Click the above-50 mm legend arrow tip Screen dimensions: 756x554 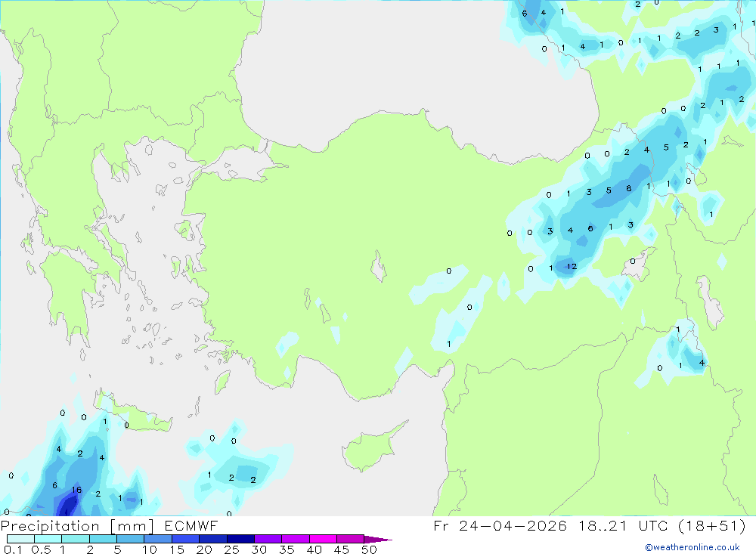tap(378, 539)
